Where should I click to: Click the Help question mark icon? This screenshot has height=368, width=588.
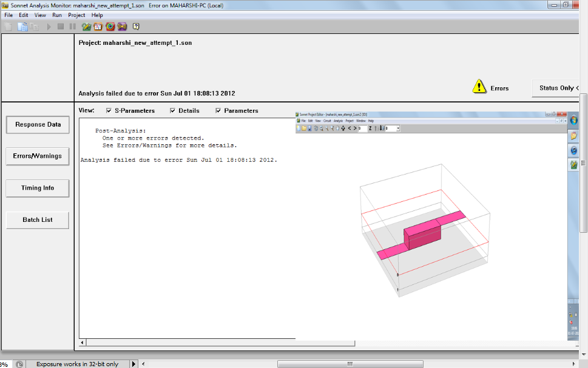tap(136, 27)
